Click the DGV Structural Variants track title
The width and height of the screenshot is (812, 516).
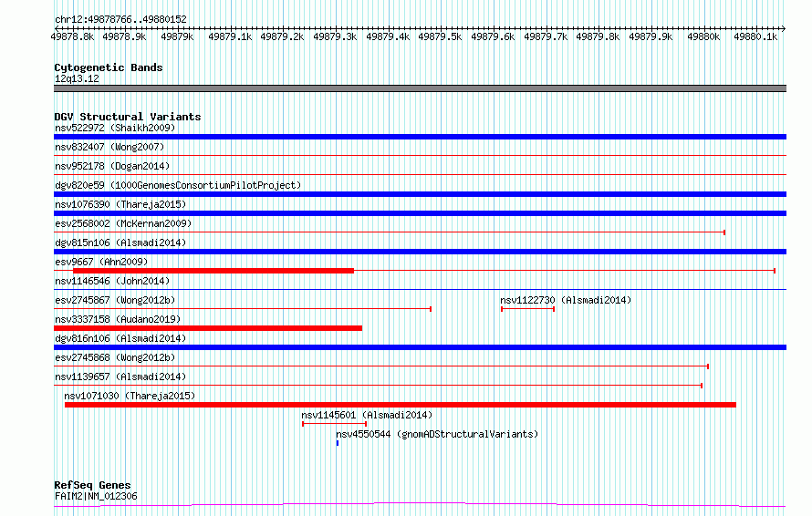click(128, 117)
